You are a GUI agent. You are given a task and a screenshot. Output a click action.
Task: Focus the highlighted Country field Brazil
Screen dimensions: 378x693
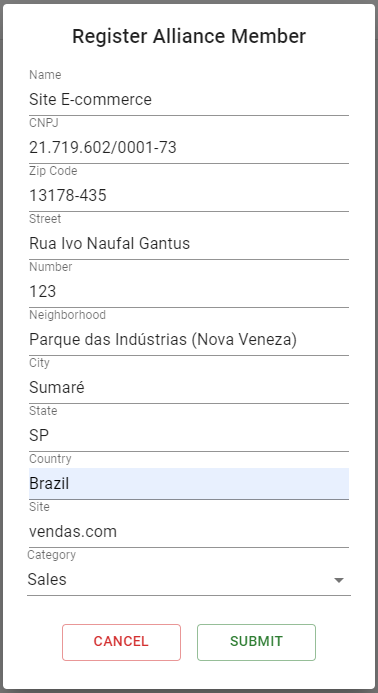coord(189,484)
